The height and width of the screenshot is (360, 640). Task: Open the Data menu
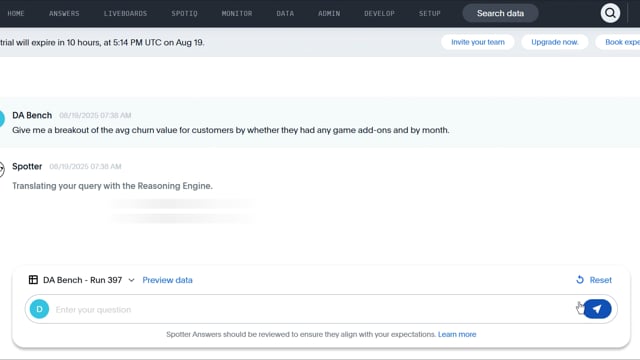point(285,13)
